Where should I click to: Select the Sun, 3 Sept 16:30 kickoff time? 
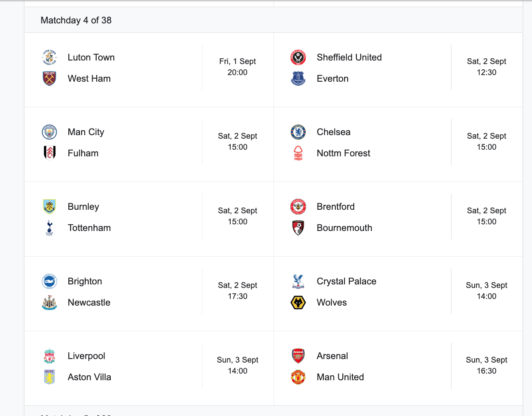click(487, 366)
